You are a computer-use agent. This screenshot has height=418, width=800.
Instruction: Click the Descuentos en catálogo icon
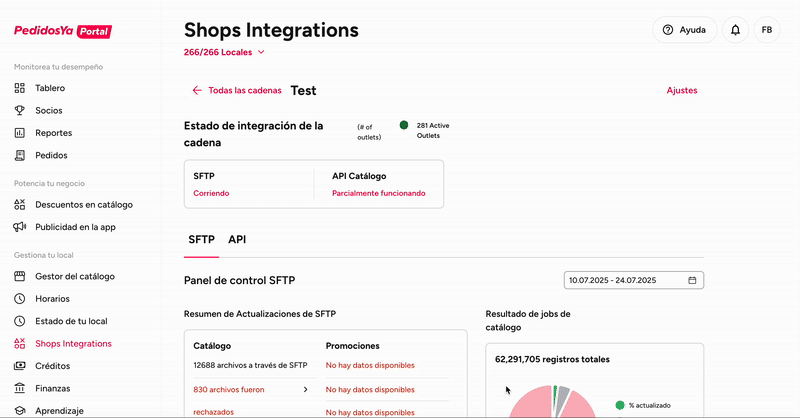(x=20, y=204)
